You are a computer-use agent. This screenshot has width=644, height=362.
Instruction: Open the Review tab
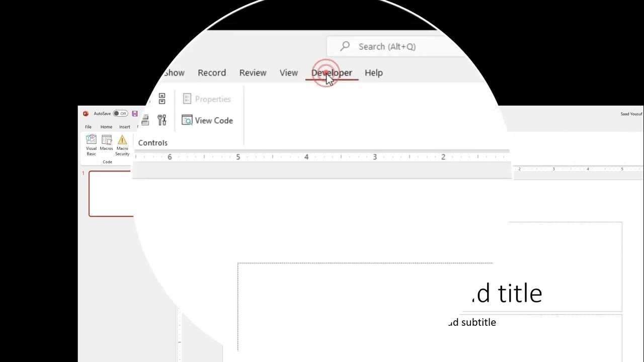point(253,72)
